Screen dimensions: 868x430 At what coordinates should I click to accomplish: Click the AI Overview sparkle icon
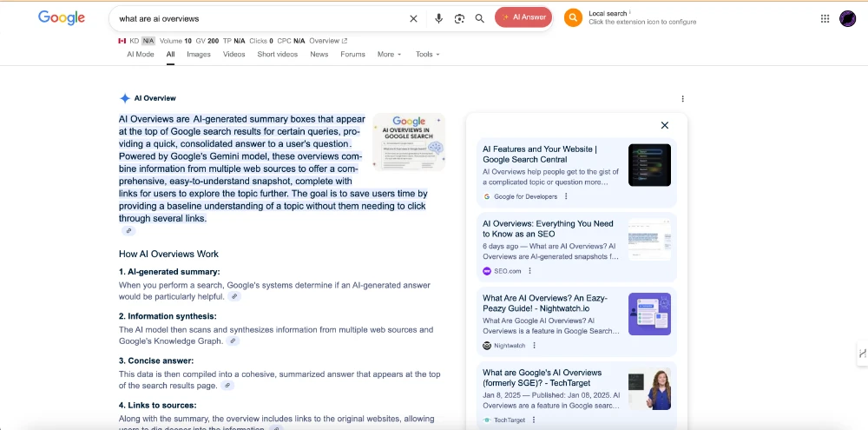click(x=125, y=98)
